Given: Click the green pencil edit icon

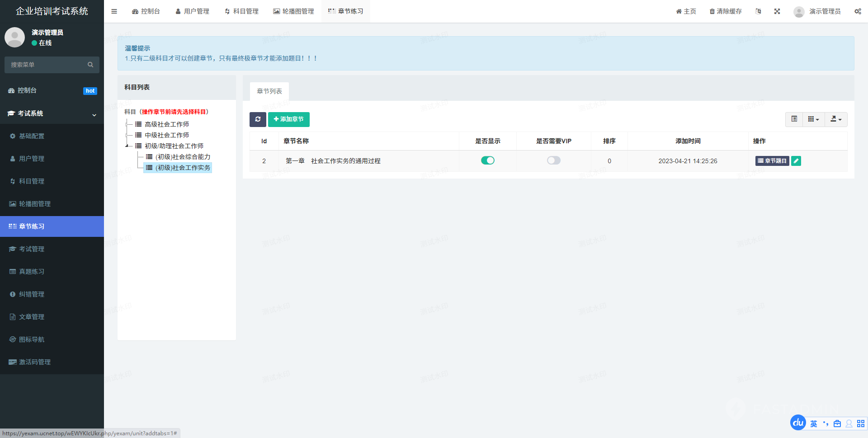Looking at the screenshot, I should coord(796,161).
